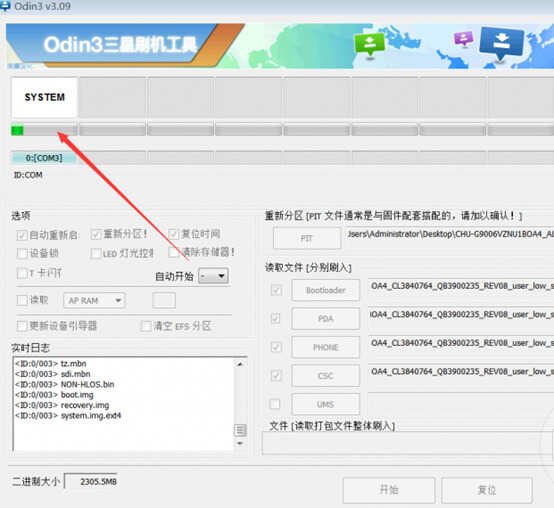Click the 二进制大小 2305.5MB field
Screen dimensions: 554x508
(91, 482)
